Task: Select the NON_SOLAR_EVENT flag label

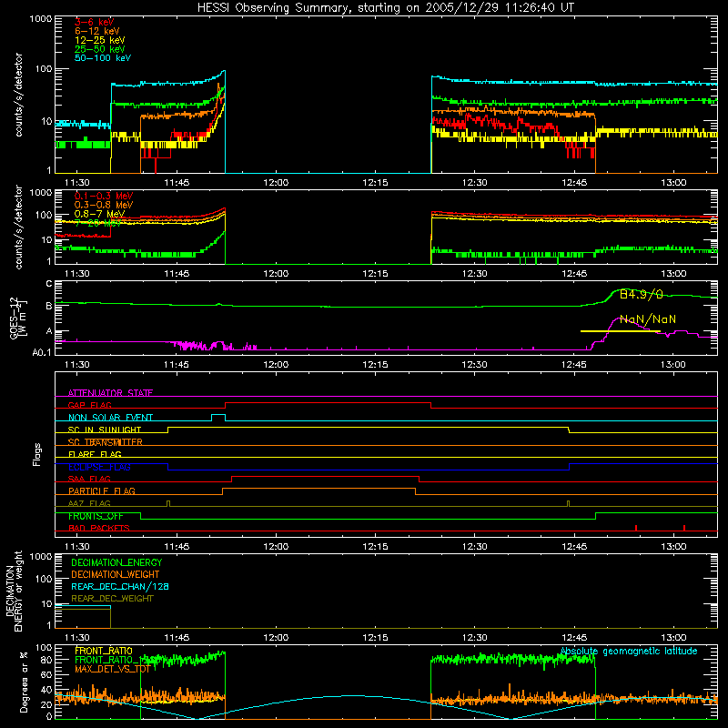Action: (x=110, y=418)
